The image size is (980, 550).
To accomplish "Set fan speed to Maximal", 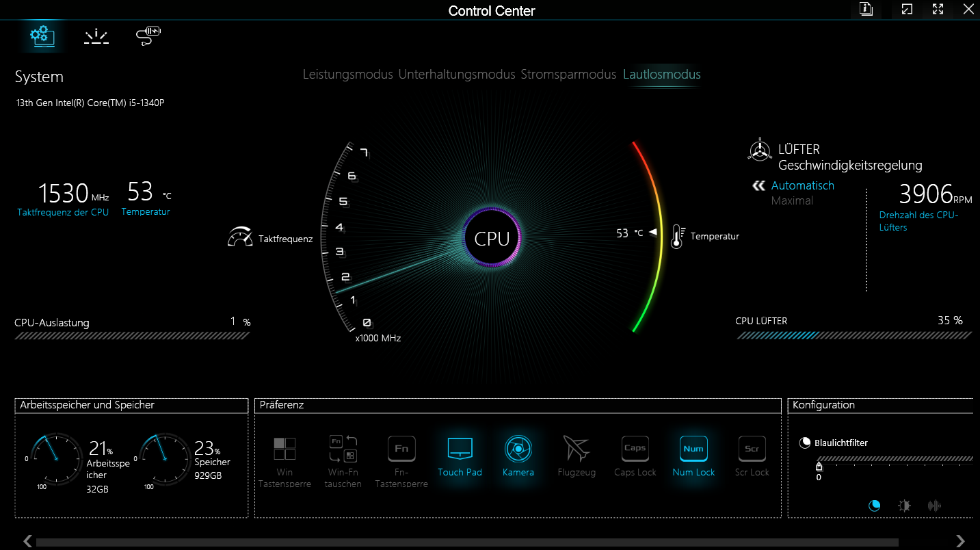I will 792,200.
